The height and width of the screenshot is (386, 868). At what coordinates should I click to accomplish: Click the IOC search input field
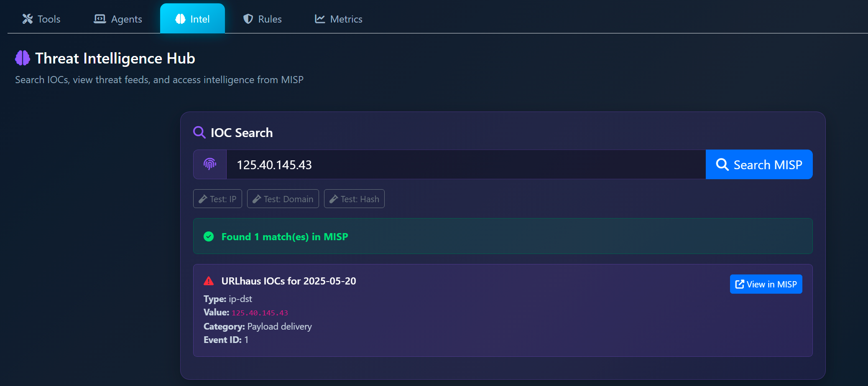460,164
